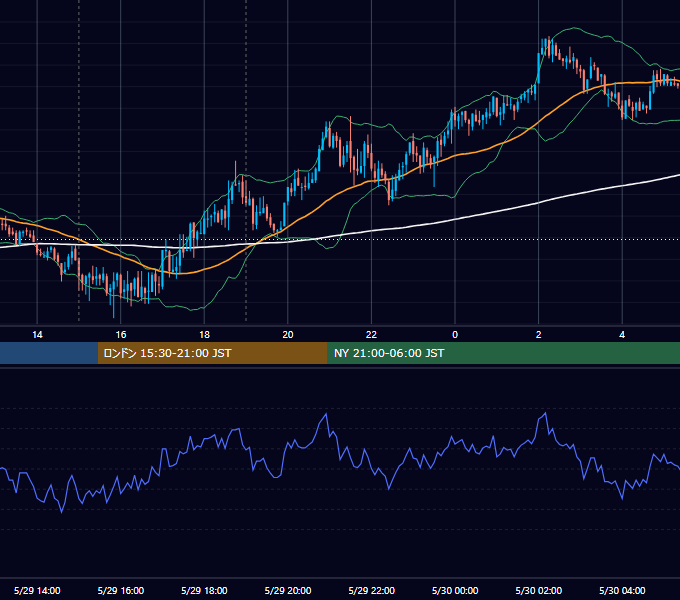Click the '22' hour label on price chart axis

tap(371, 335)
